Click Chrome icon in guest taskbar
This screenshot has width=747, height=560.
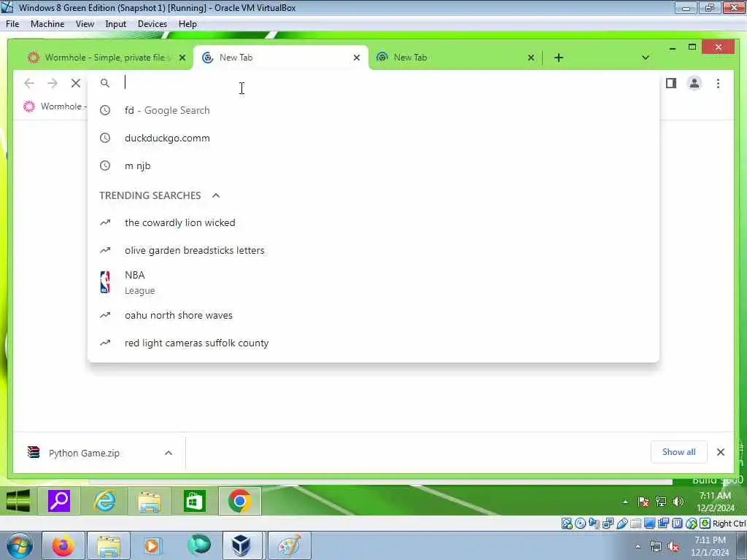pyautogui.click(x=239, y=501)
